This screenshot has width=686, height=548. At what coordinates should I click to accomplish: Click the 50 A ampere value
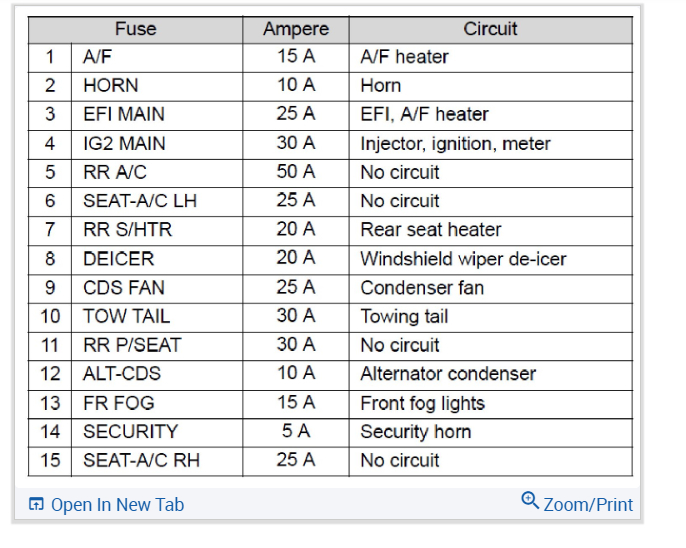coord(295,172)
